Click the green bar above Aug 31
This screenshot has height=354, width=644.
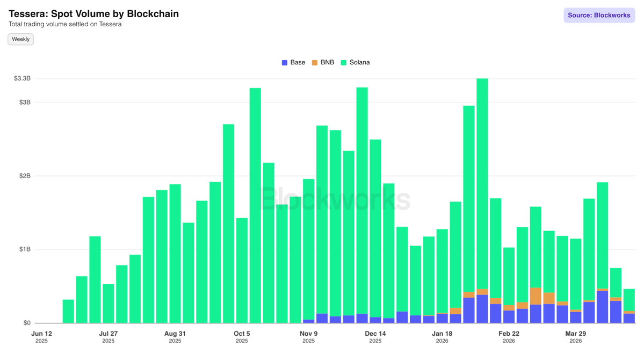[x=175, y=254]
